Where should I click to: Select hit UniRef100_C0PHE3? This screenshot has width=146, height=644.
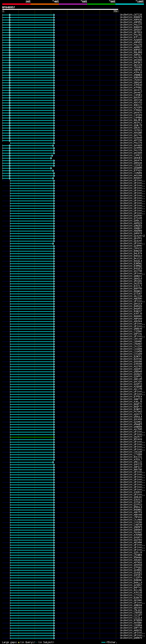pos(131,95)
